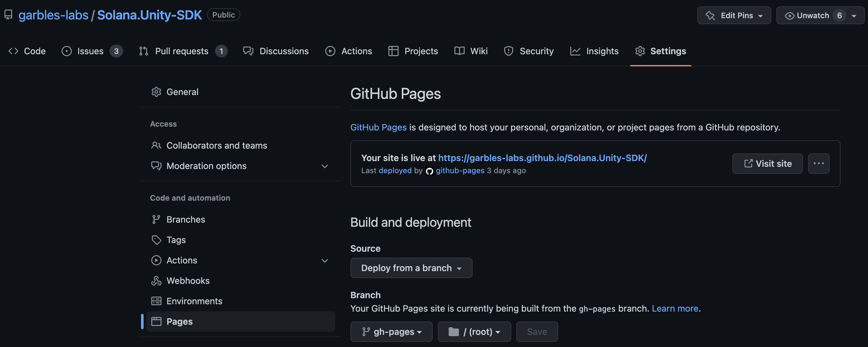Open Environments settings
Viewport: 868px width, 347px height.
[x=240, y=301]
